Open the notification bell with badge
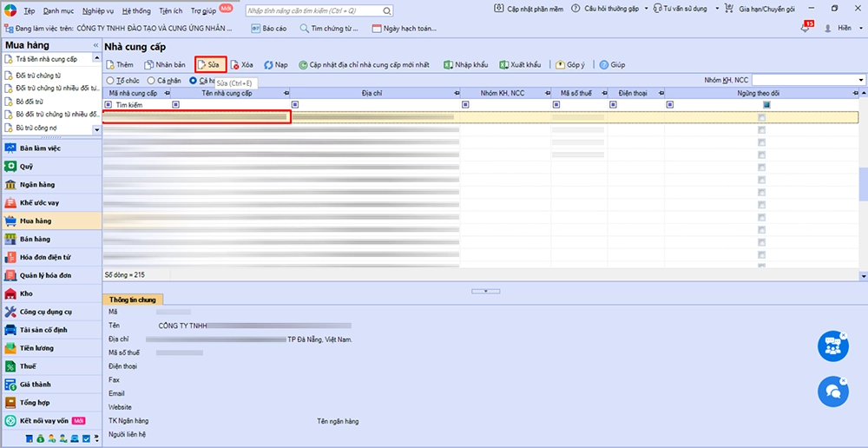 coord(806,29)
